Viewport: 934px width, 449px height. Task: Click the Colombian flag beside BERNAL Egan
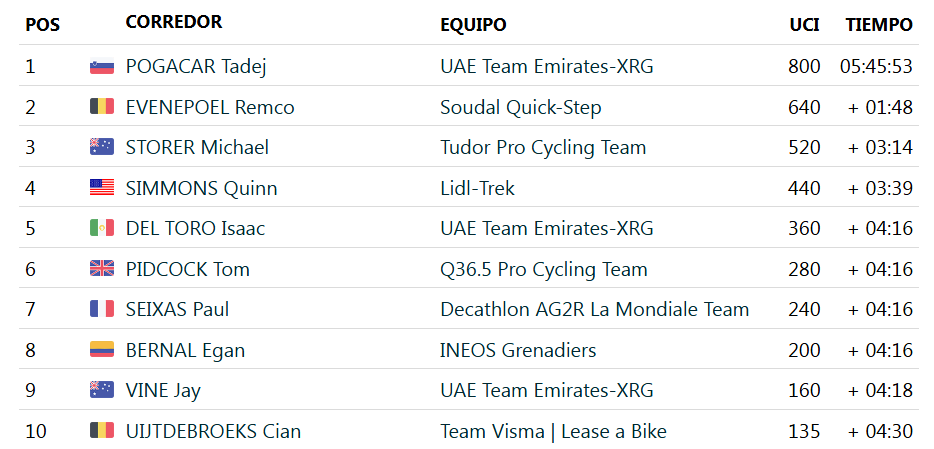101,350
